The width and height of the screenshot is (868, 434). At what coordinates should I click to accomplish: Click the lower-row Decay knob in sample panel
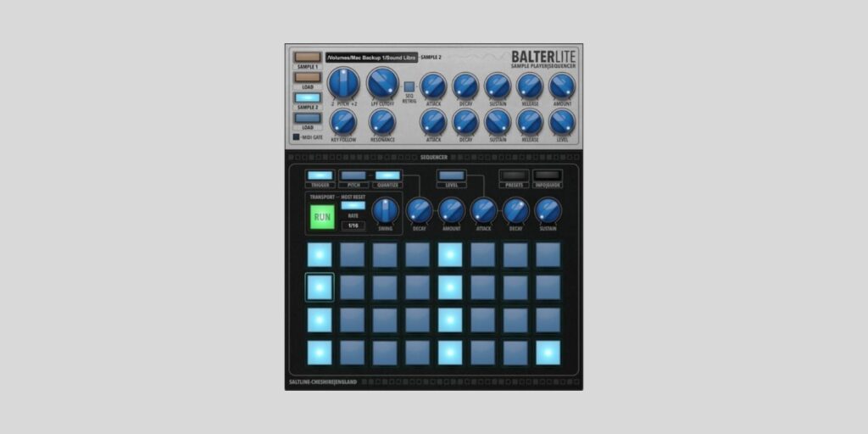[x=465, y=122]
